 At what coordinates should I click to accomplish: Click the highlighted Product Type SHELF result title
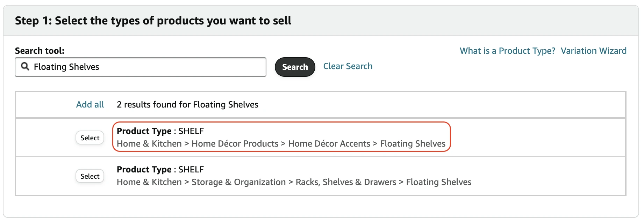(x=160, y=131)
